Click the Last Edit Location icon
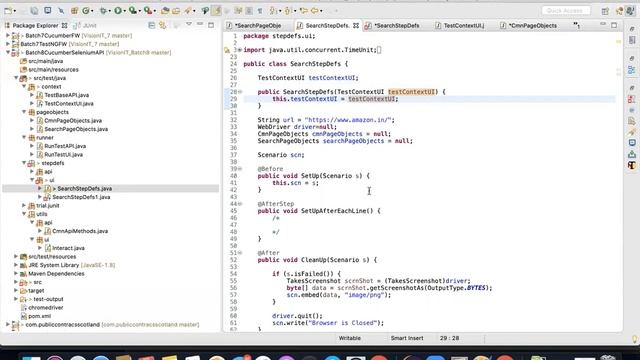The image size is (640, 360). pyautogui.click(x=303, y=11)
